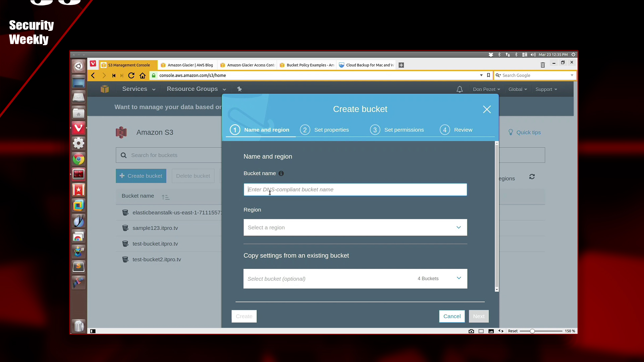Open Services dropdown menu

pos(139,89)
